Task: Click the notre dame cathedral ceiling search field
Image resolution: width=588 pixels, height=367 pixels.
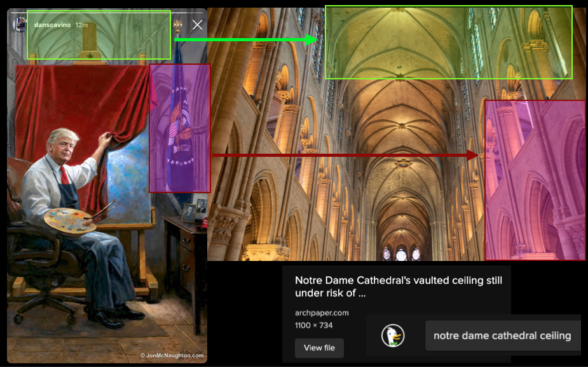Action: click(502, 335)
